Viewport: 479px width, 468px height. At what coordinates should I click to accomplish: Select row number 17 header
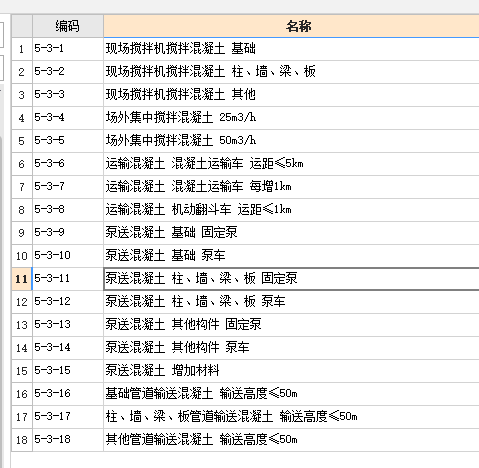pos(22,417)
